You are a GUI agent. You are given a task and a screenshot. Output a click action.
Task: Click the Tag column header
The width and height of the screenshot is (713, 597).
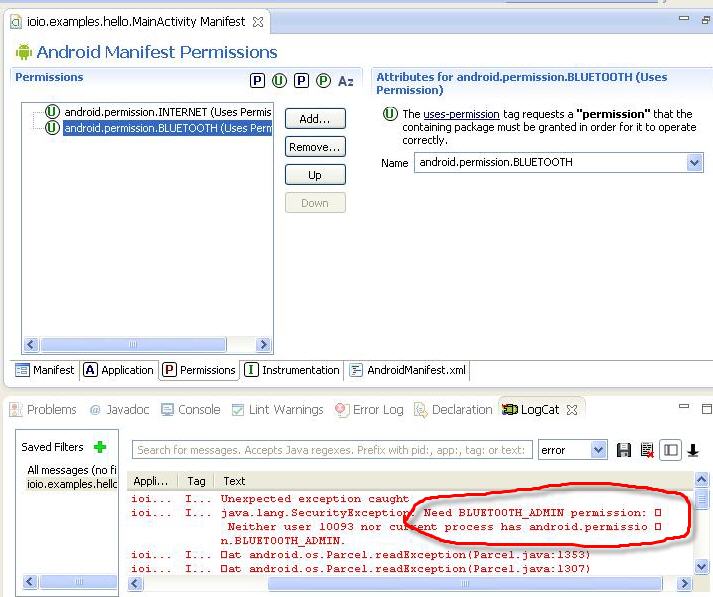(x=196, y=481)
